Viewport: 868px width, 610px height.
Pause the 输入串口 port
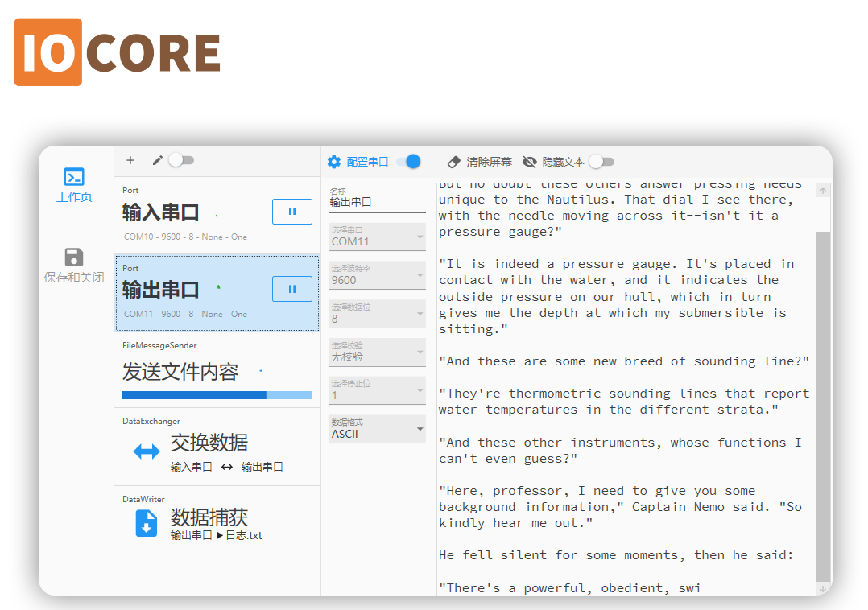[292, 212]
